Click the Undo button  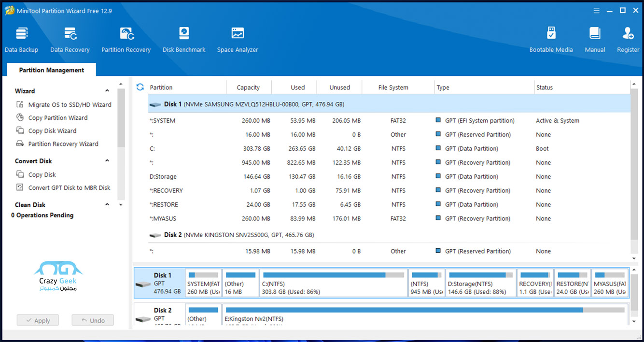click(92, 320)
